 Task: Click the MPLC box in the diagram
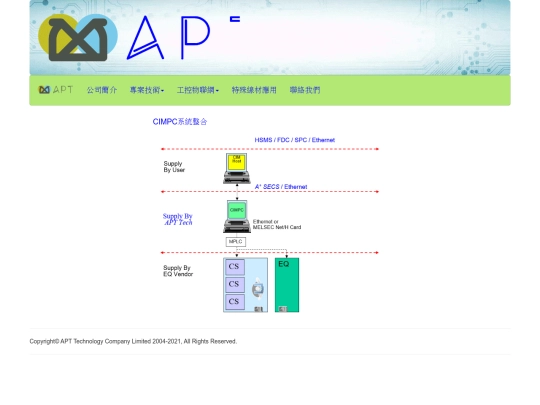[x=236, y=242]
